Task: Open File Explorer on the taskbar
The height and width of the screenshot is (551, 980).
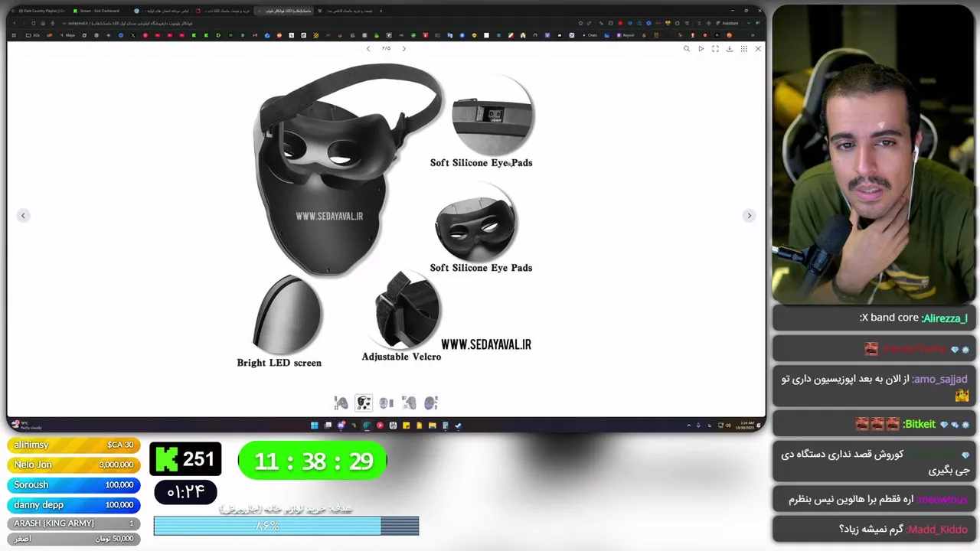Action: click(x=433, y=425)
